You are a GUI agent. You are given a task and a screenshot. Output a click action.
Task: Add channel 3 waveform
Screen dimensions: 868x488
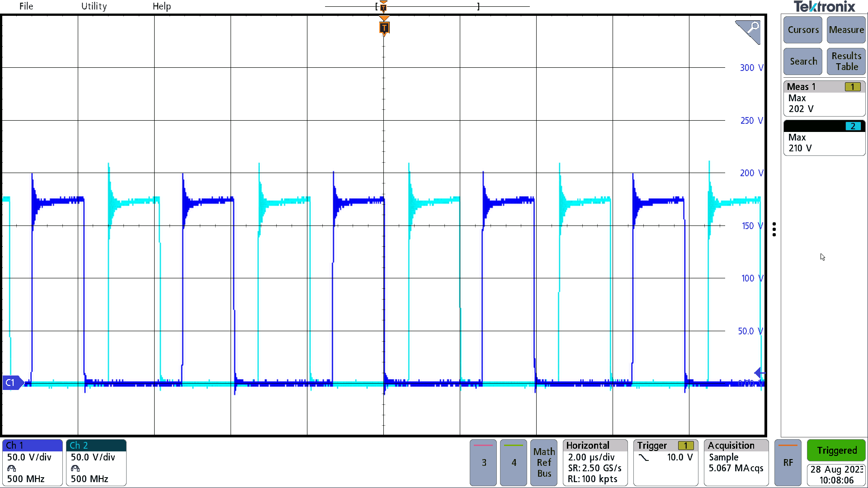483,463
